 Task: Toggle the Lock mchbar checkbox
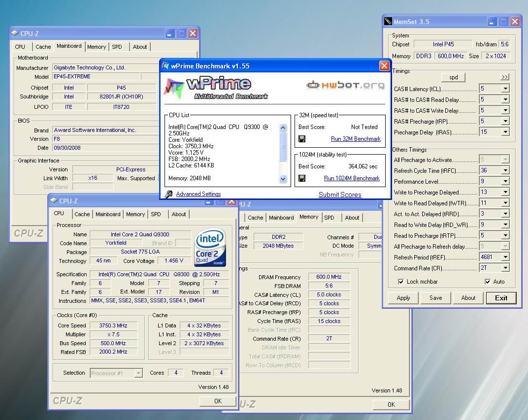point(401,282)
